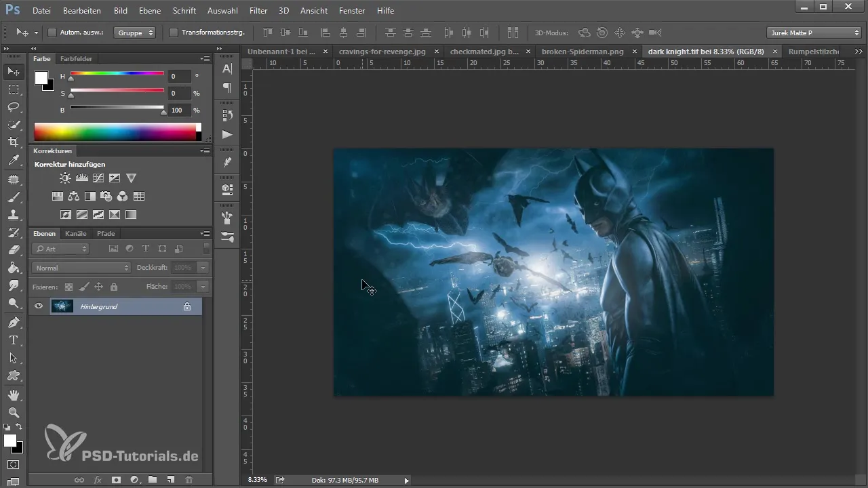Swap foreground and background colors
The height and width of the screenshot is (488, 868).
19,427
